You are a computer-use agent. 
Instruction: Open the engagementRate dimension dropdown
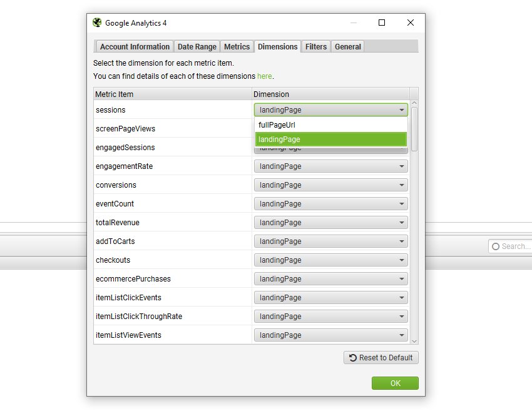[331, 166]
